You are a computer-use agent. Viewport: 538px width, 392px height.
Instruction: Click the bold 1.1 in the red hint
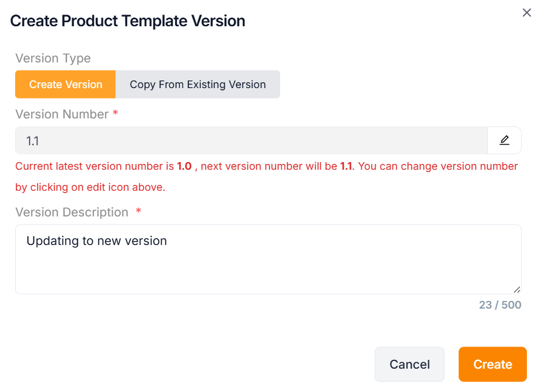[x=346, y=166]
